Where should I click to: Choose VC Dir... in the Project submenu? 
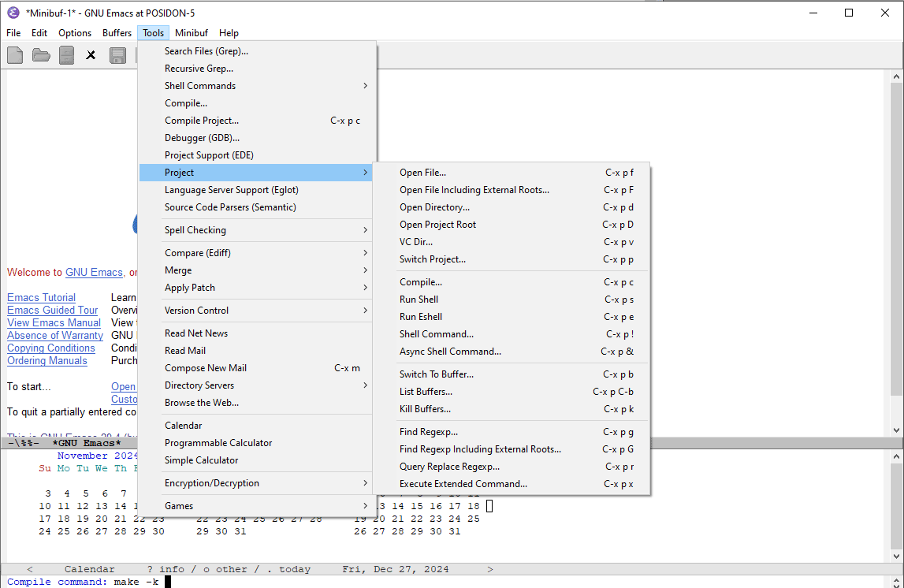512,241
